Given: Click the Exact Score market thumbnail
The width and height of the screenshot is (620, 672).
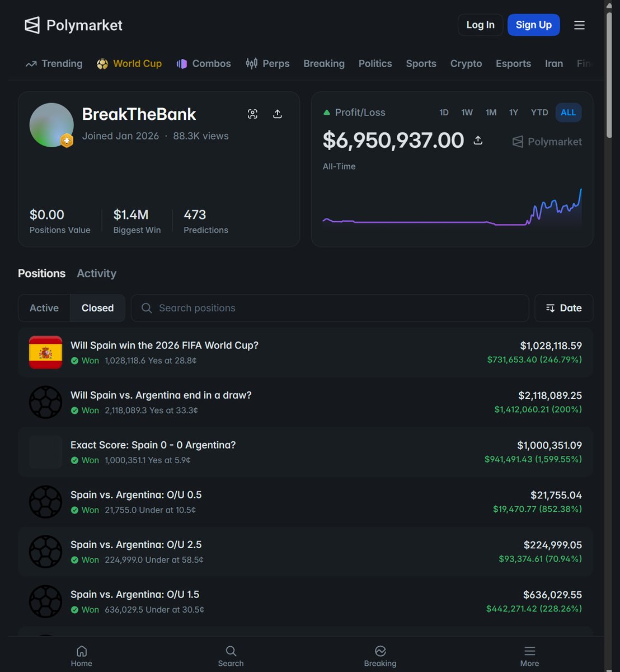Looking at the screenshot, I should point(45,452).
